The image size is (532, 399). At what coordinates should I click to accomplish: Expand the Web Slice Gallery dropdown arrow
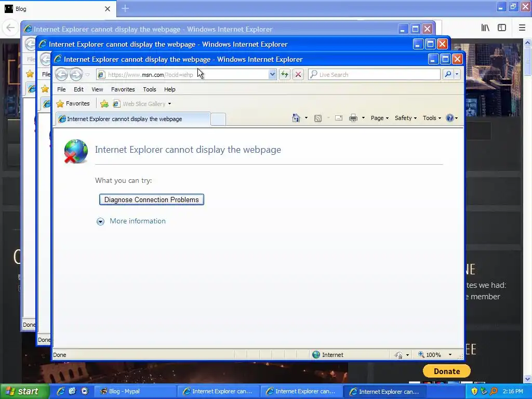pyautogui.click(x=169, y=104)
